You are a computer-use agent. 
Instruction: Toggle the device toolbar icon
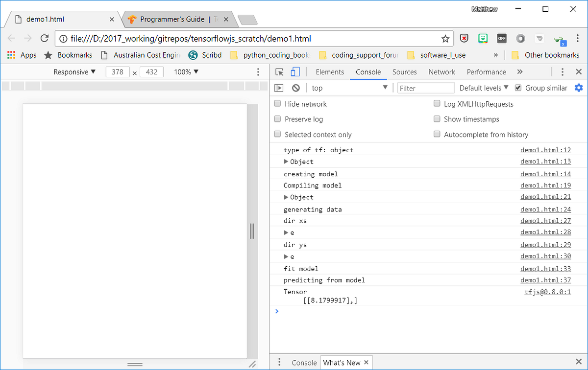pyautogui.click(x=294, y=71)
